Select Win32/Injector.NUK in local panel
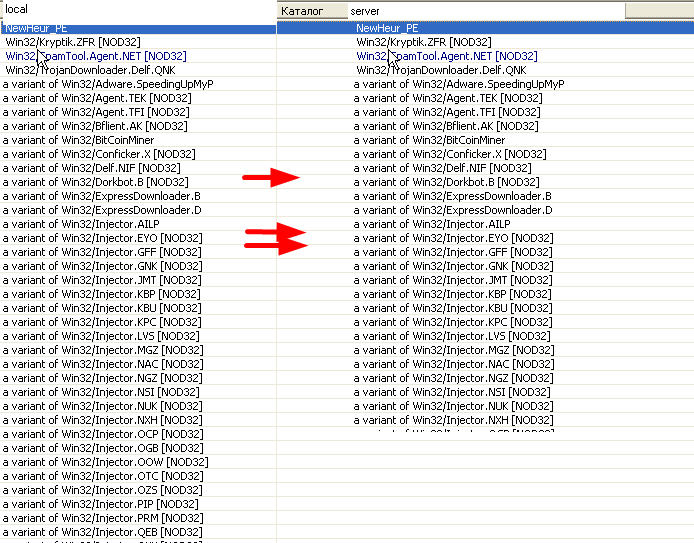This screenshot has height=543, width=694. tap(102, 407)
